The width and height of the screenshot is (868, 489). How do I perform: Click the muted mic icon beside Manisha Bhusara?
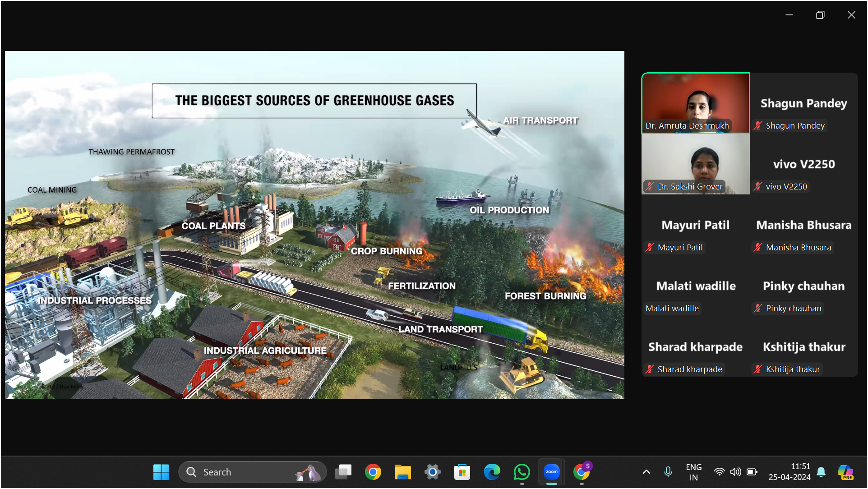pyautogui.click(x=758, y=248)
